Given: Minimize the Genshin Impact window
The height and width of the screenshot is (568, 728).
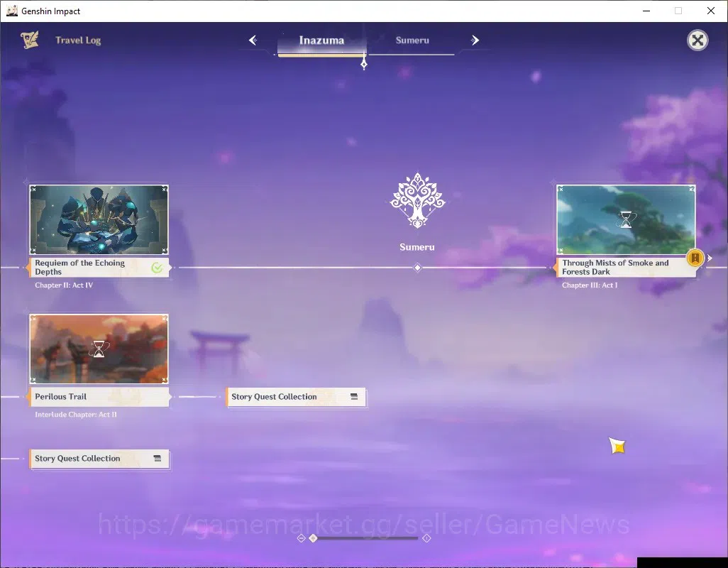Looking at the screenshot, I should (646, 11).
